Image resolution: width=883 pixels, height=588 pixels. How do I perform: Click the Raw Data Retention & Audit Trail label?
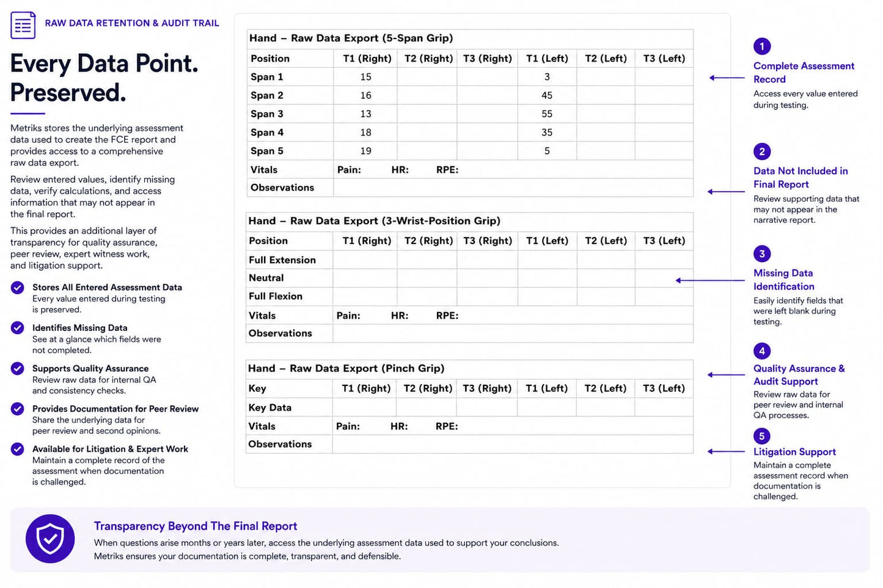click(x=132, y=23)
